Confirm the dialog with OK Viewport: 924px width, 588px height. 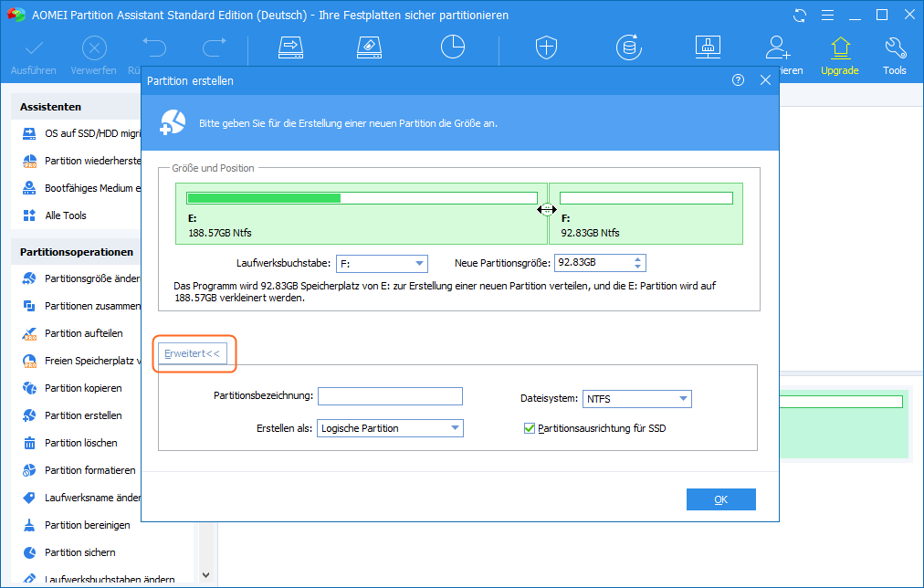[x=720, y=499]
